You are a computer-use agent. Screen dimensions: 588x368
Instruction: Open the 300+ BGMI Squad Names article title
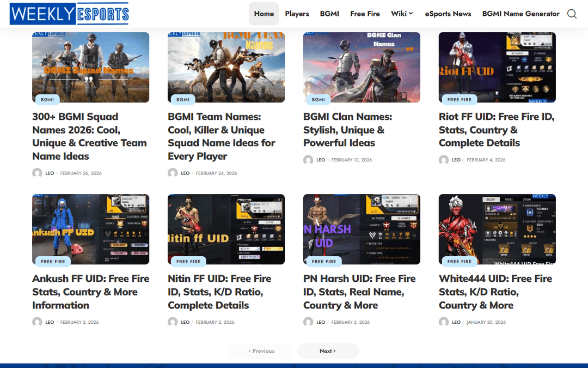pos(90,136)
